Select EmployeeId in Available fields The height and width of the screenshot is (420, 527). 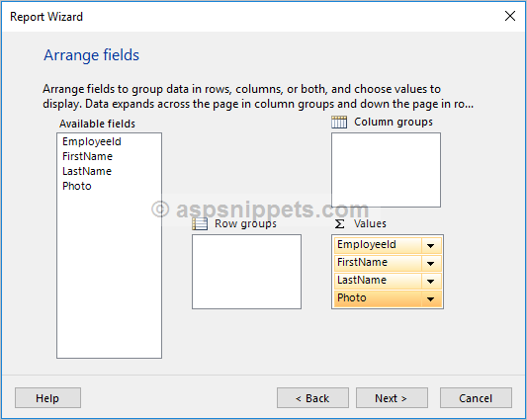(x=92, y=141)
